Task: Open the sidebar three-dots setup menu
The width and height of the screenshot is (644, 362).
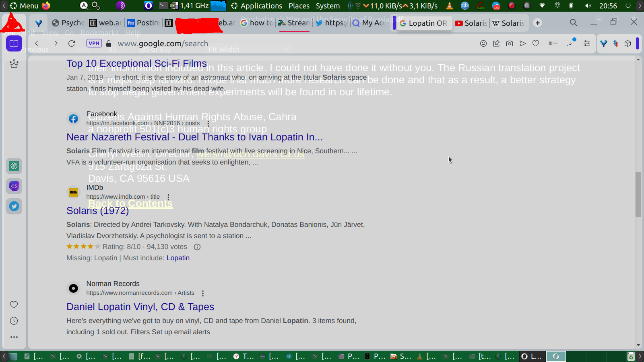Action: pyautogui.click(x=14, y=337)
